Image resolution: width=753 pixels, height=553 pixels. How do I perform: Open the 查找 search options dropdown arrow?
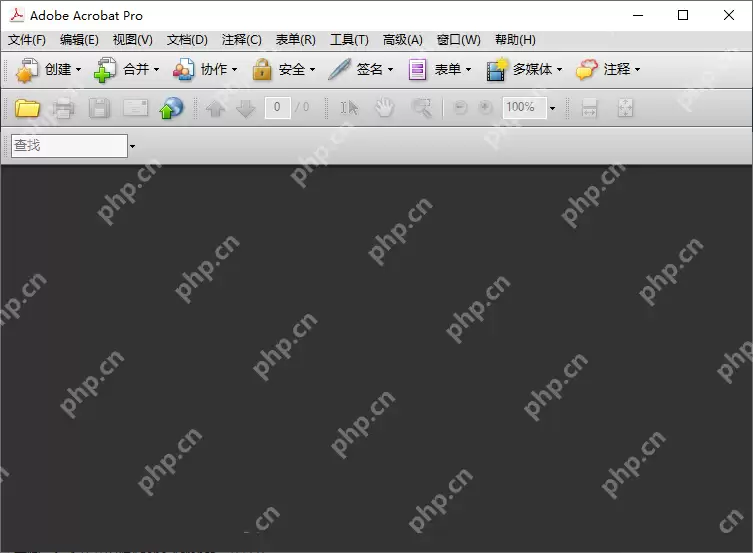pos(132,146)
